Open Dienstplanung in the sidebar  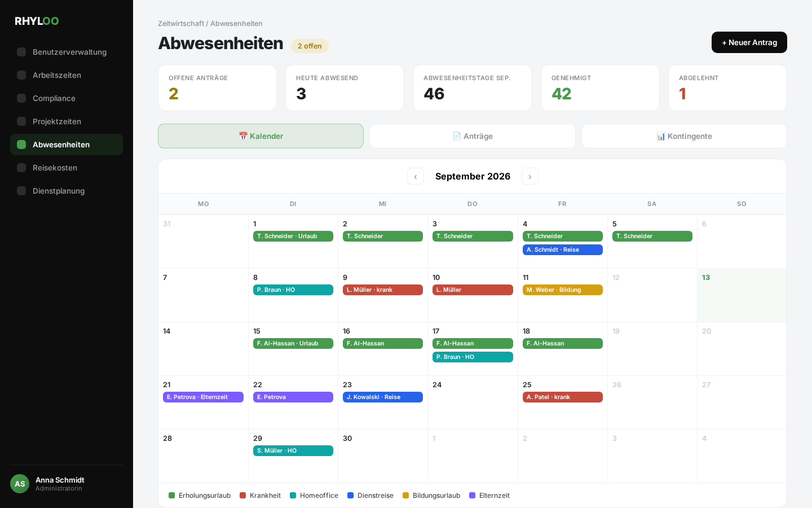pos(67,191)
